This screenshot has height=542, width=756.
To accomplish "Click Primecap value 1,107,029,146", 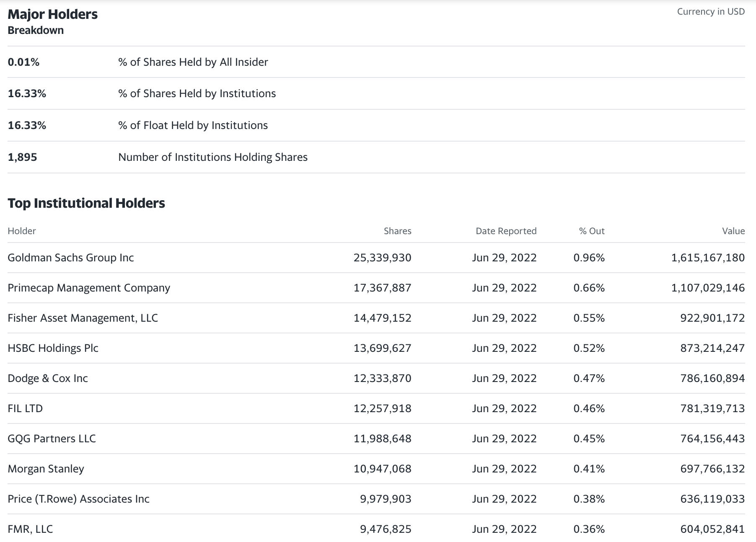I will point(708,288).
